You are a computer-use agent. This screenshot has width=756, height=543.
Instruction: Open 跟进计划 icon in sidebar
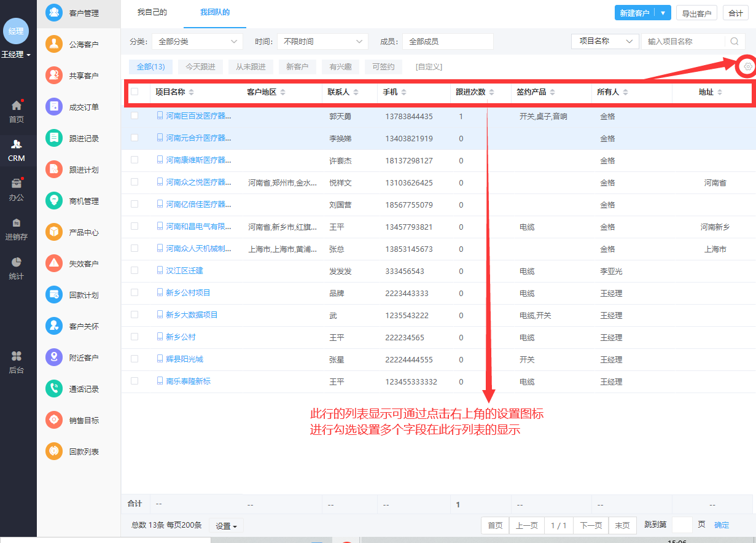(54, 170)
